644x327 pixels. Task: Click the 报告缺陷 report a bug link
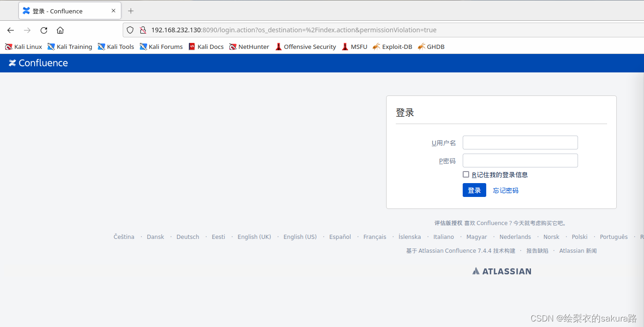pos(537,251)
